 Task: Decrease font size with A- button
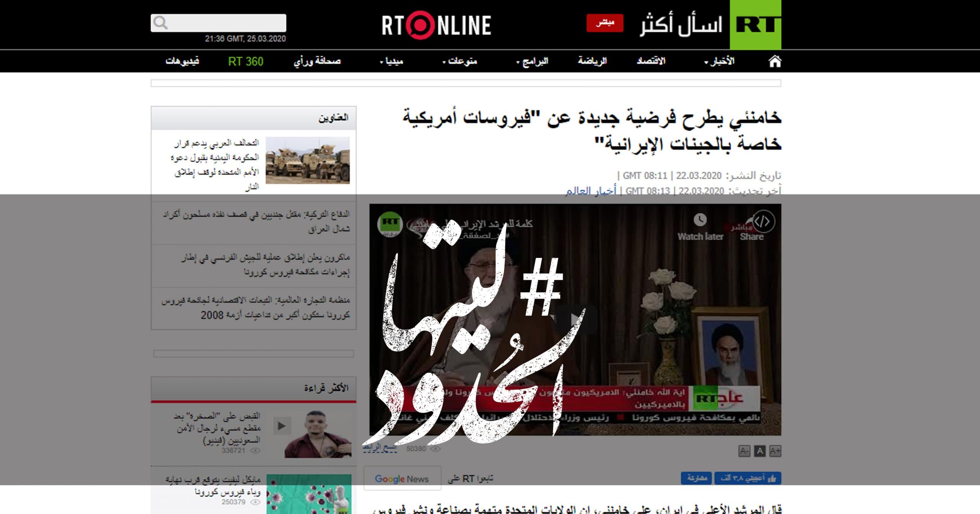pos(744,451)
